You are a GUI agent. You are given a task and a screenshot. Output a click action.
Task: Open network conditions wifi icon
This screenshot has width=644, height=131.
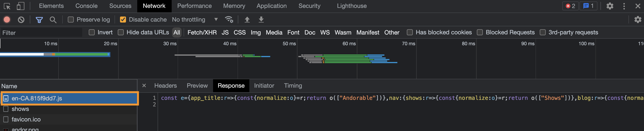229,20
